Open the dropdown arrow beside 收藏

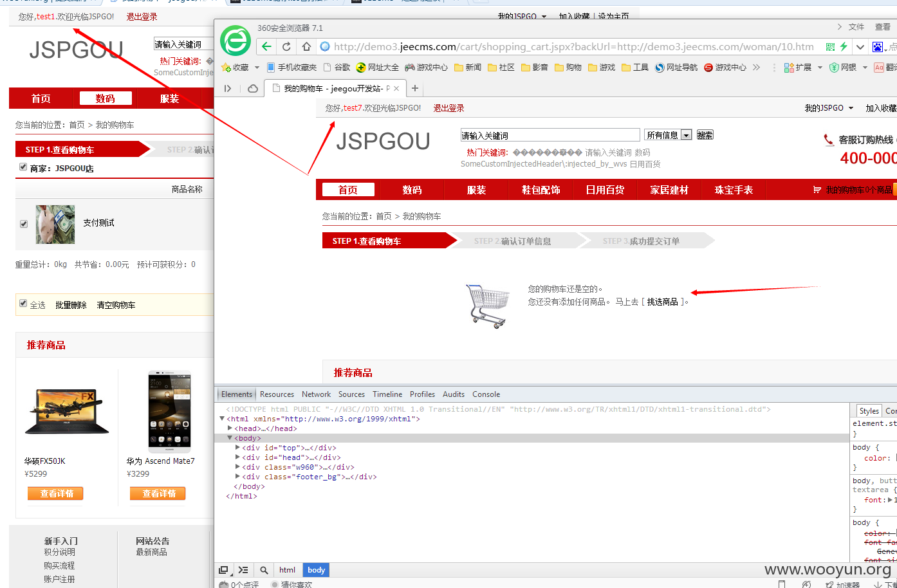click(x=257, y=68)
